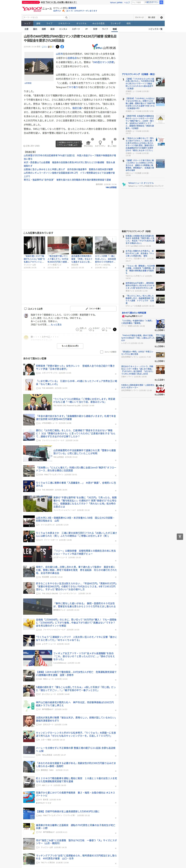
Task: Click the blue search button at top right
Action: point(161,2)
